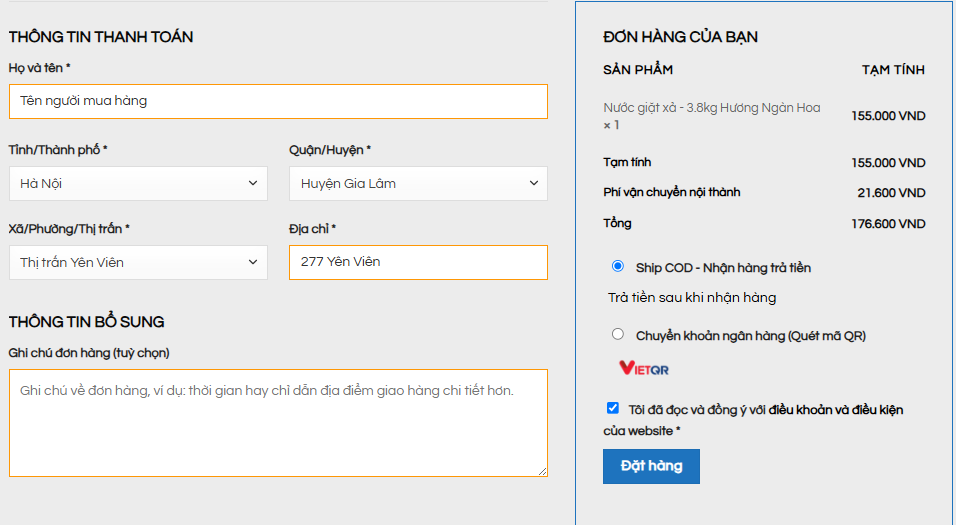Viewport: 956px width, 525px height.
Task: Click the Tổng total amount 176.600 VND
Action: tap(888, 224)
